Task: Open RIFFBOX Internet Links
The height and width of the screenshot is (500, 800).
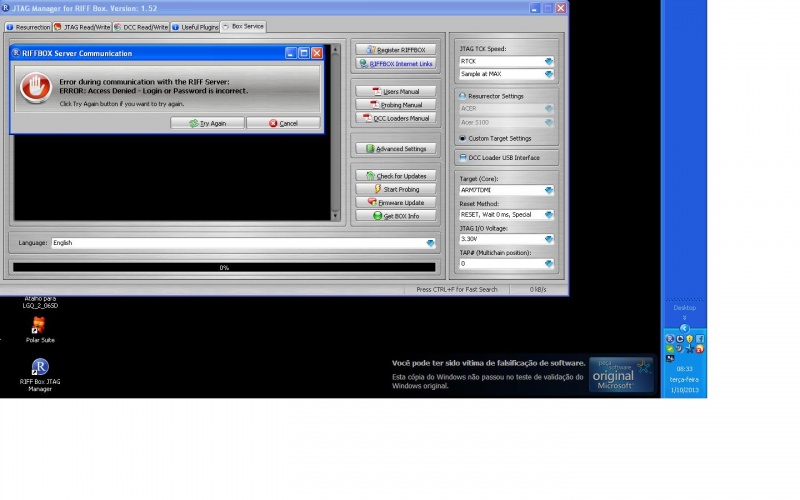Action: 396,64
